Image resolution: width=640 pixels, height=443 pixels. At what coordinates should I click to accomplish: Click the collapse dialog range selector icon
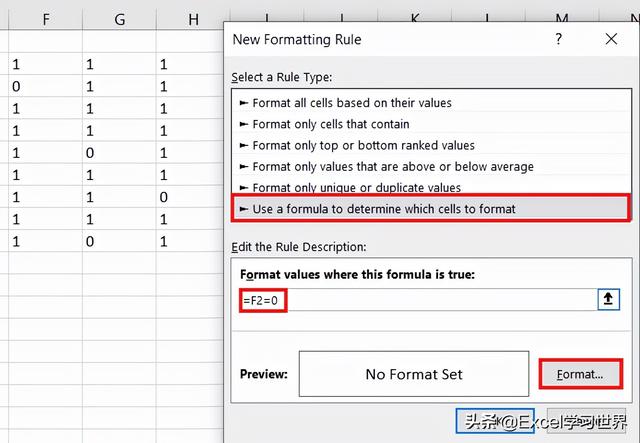pos(610,300)
